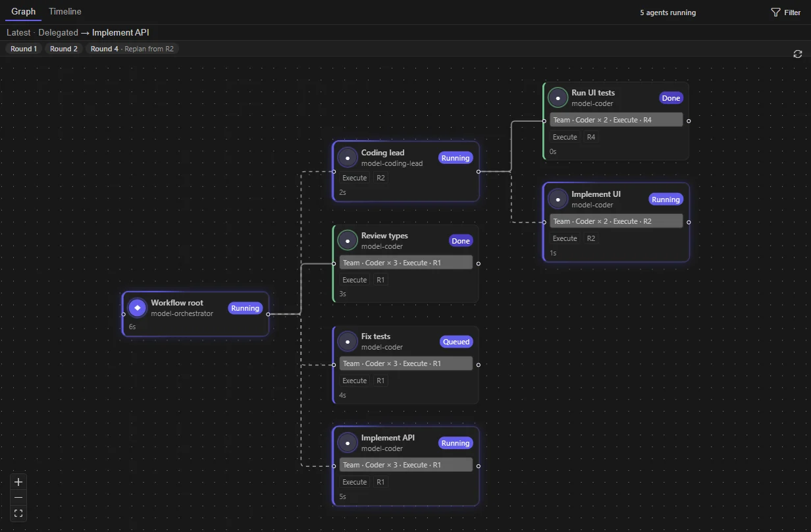The image size is (811, 532).
Task: Click the Implement API agent avatar icon
Action: 348,442
